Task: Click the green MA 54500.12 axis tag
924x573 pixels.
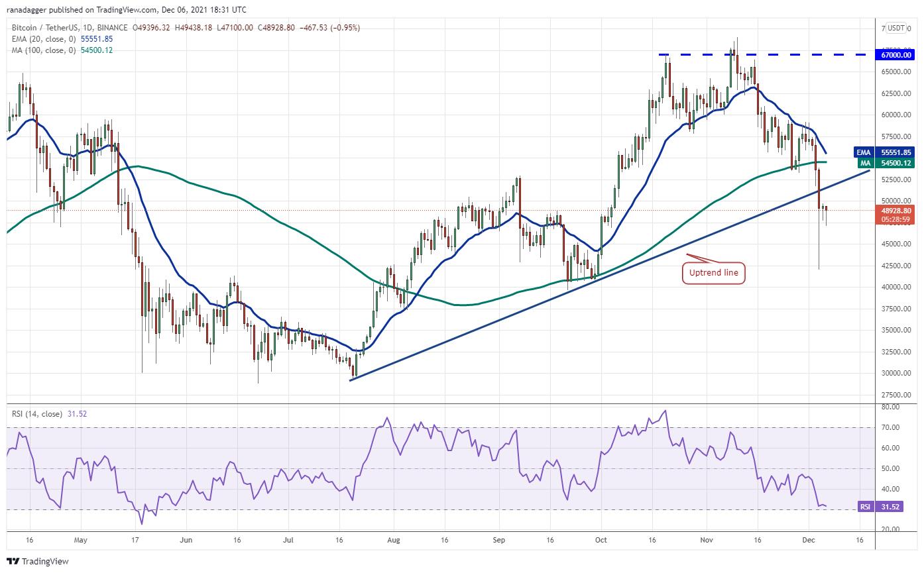Action: pyautogui.click(x=886, y=162)
